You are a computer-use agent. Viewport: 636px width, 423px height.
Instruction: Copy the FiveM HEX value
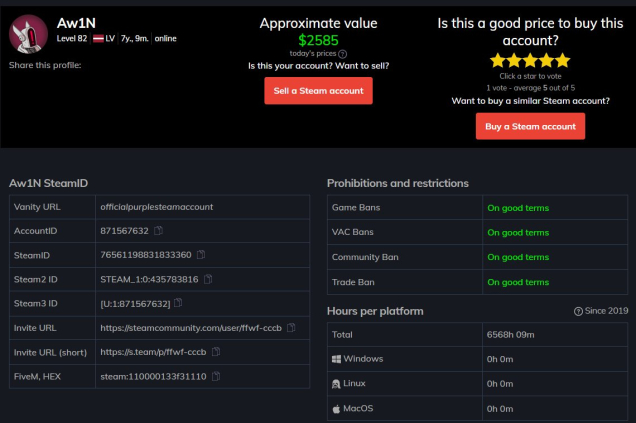215,376
